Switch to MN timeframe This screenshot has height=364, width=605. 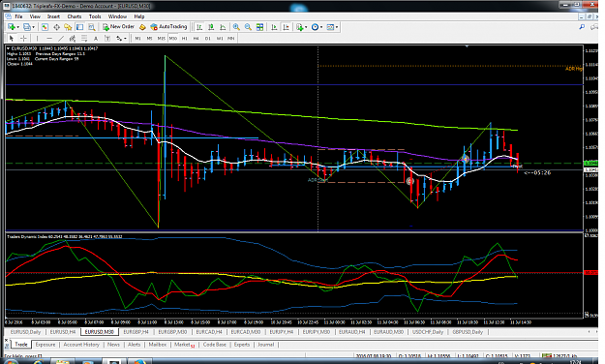[x=230, y=38]
